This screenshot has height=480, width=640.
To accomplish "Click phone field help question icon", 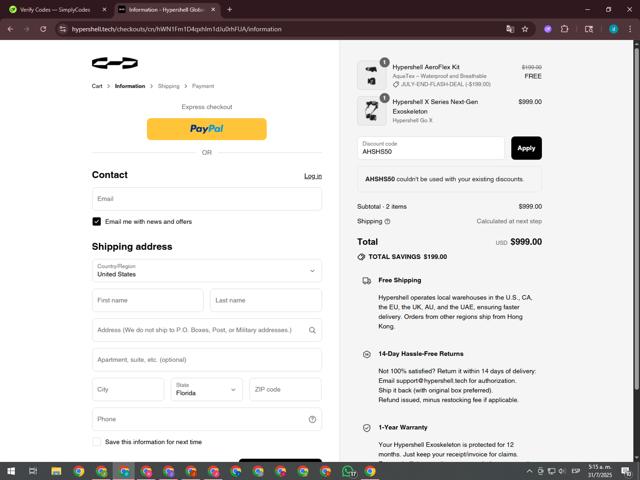I will (312, 419).
